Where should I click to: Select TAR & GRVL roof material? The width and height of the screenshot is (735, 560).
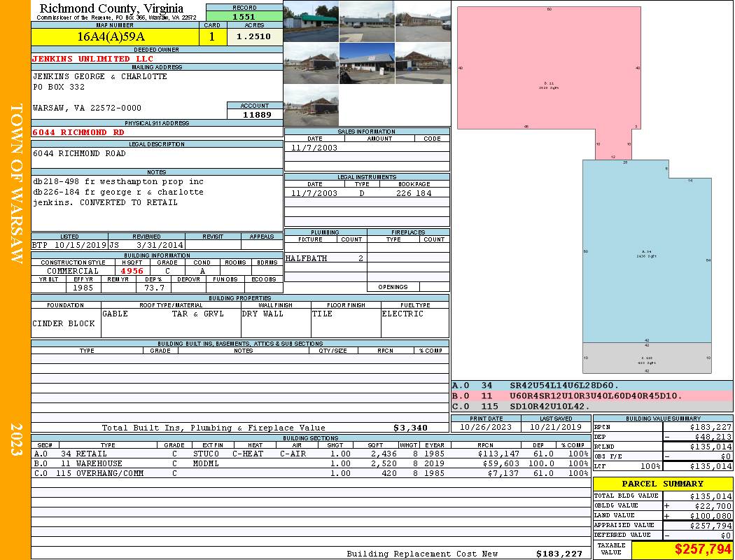198,314
